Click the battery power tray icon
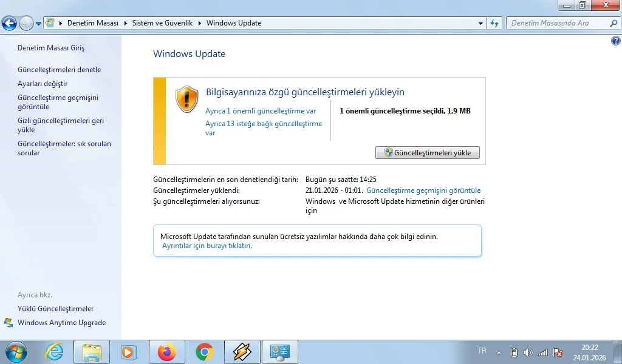The image size is (622, 364). (x=514, y=352)
